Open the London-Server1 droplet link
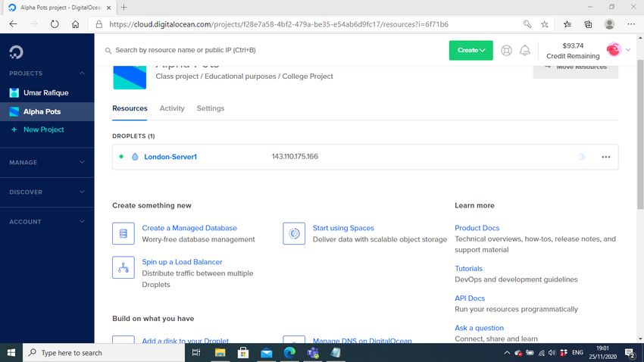 (170, 157)
